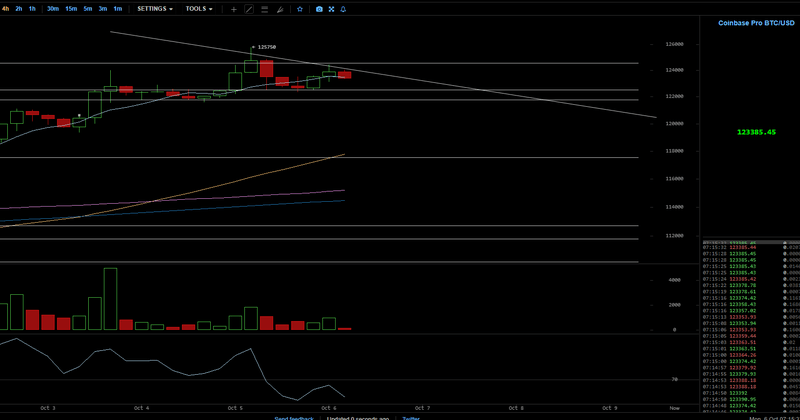Activate the trend line drawing tool
This screenshot has height=420, width=800.
tap(249, 9)
